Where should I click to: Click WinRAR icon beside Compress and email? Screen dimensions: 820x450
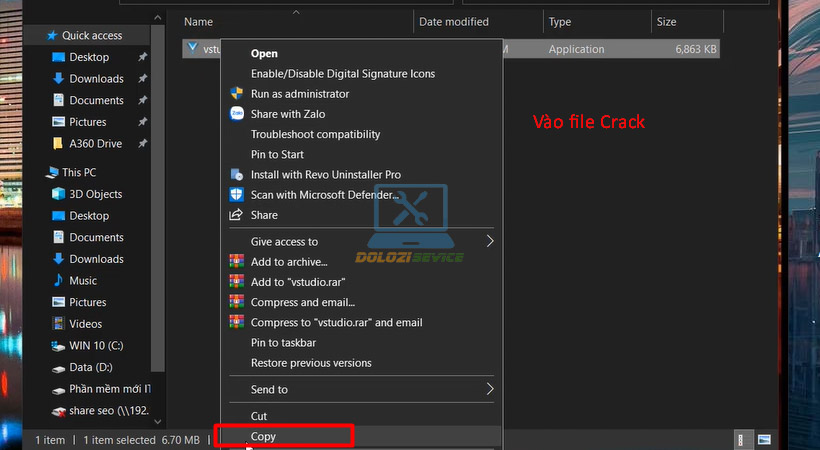(x=236, y=302)
